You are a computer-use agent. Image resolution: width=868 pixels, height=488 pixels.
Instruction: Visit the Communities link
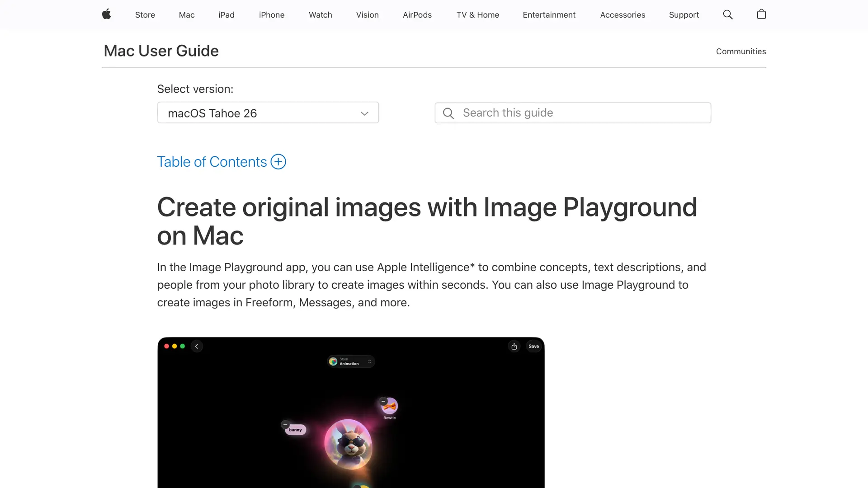coord(741,52)
